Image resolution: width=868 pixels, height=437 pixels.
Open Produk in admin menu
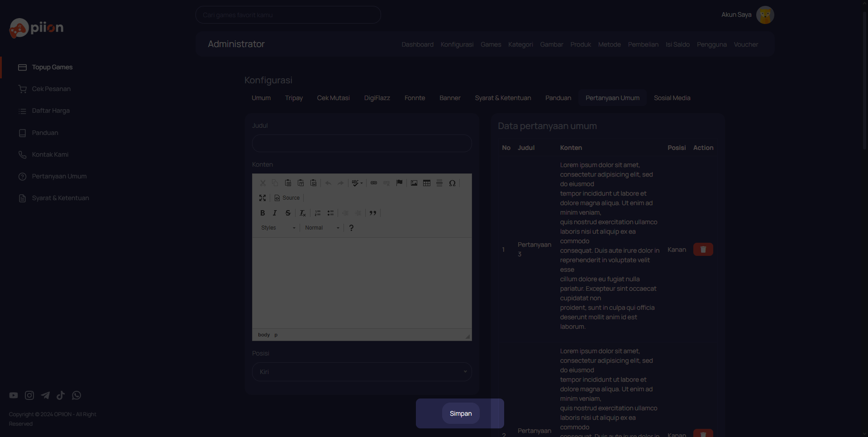581,44
